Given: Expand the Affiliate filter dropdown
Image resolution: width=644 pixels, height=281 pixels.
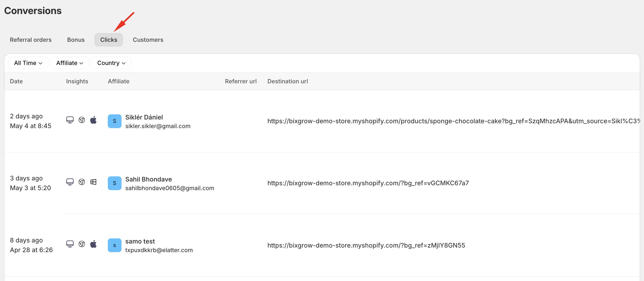Looking at the screenshot, I should 70,63.
